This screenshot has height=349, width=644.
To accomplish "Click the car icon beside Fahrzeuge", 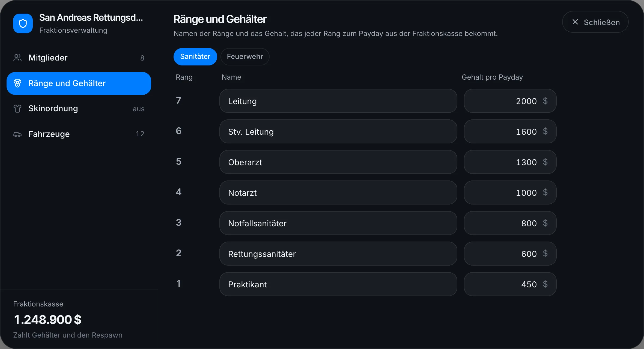I will pyautogui.click(x=17, y=134).
